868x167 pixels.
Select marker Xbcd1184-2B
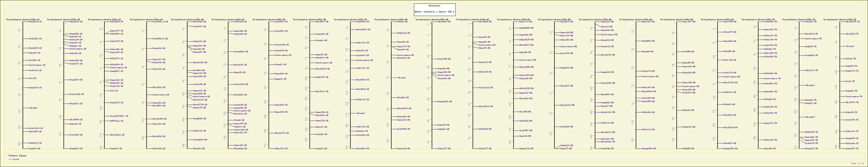click(x=200, y=63)
